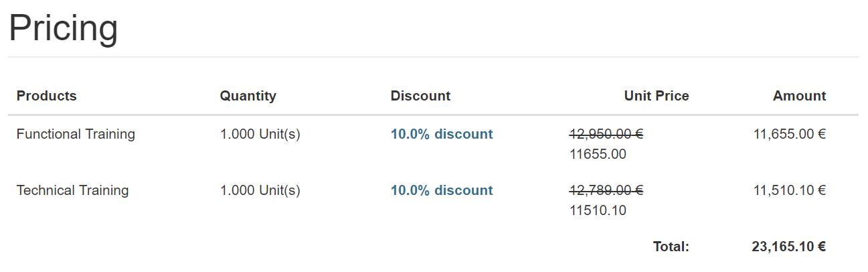Click the Total label
The width and height of the screenshot is (868, 272).
(x=671, y=247)
